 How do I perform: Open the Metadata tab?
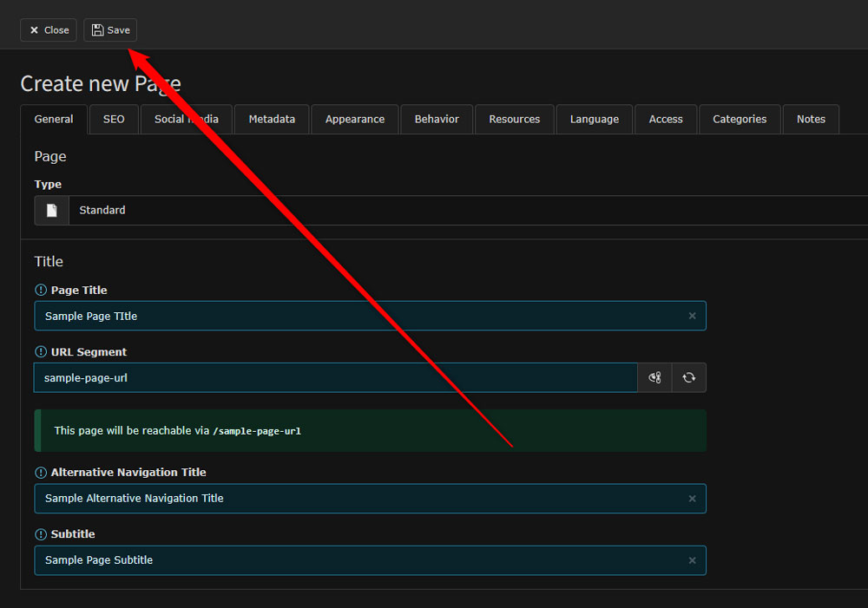click(272, 120)
